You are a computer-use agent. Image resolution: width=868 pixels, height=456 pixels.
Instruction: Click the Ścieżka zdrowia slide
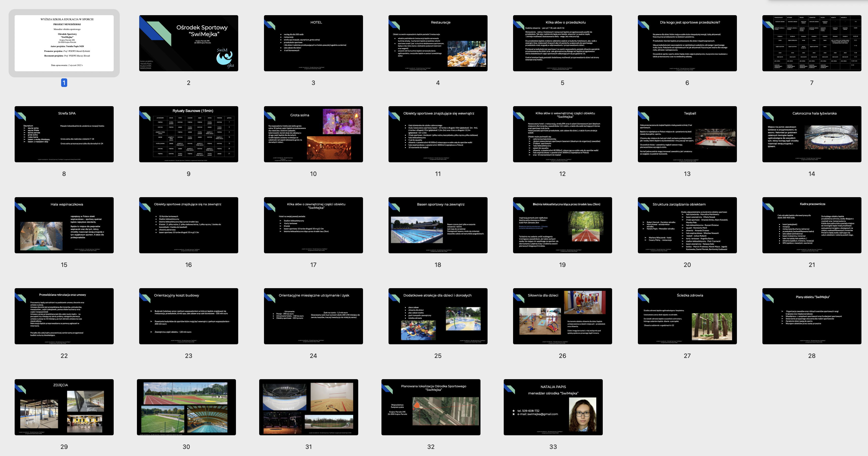(x=687, y=316)
